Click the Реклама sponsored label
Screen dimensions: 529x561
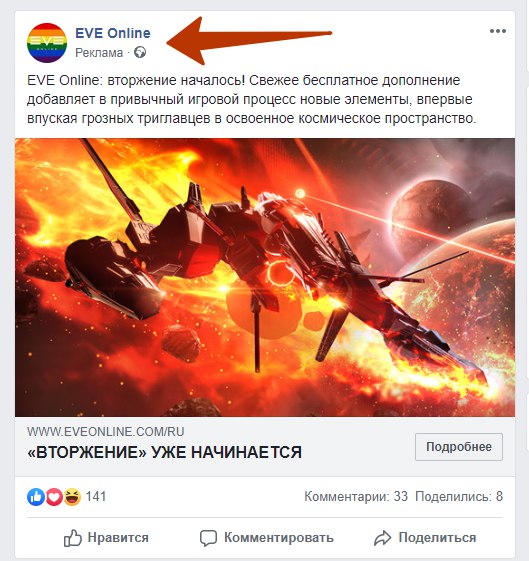click(99, 53)
